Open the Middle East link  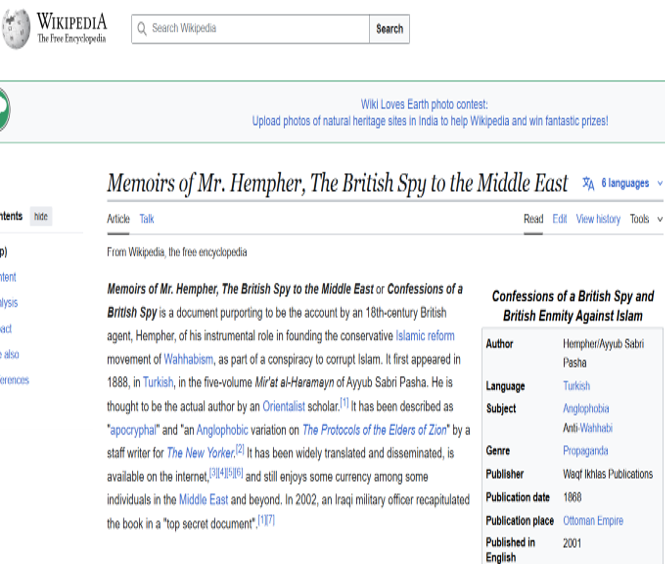pyautogui.click(x=204, y=500)
